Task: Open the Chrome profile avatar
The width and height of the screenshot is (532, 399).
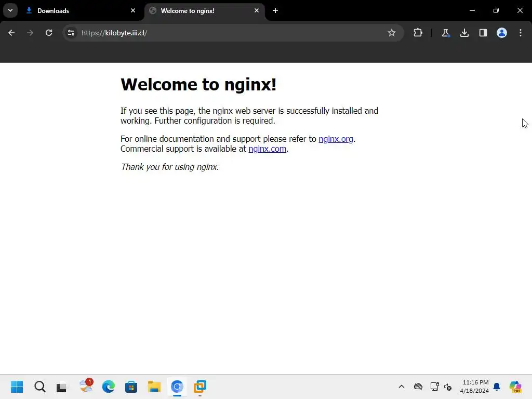Action: tap(502, 33)
